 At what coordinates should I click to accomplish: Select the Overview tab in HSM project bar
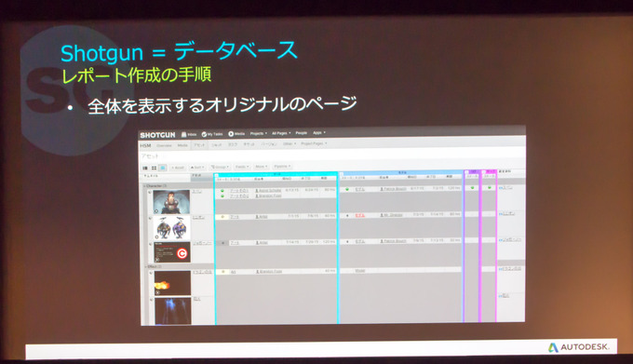point(164,145)
